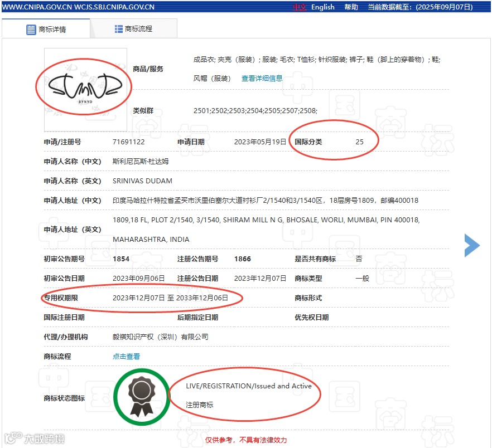Select first English address line starting 1809,18 FL
The image size is (492, 448).
[x=267, y=220]
